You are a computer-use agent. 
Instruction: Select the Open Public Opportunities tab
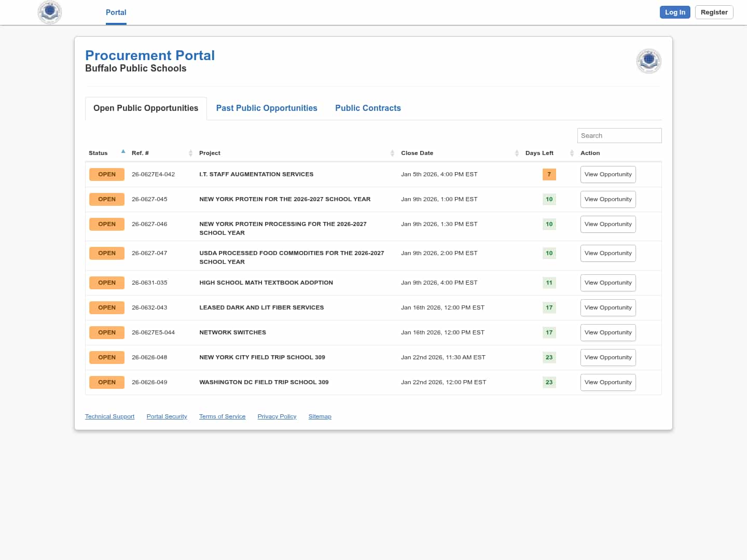tap(146, 108)
